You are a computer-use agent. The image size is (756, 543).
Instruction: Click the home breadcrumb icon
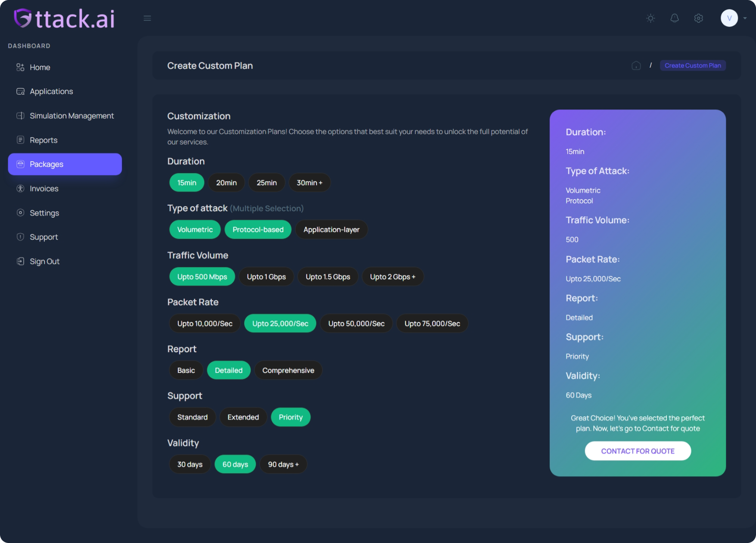pos(636,66)
